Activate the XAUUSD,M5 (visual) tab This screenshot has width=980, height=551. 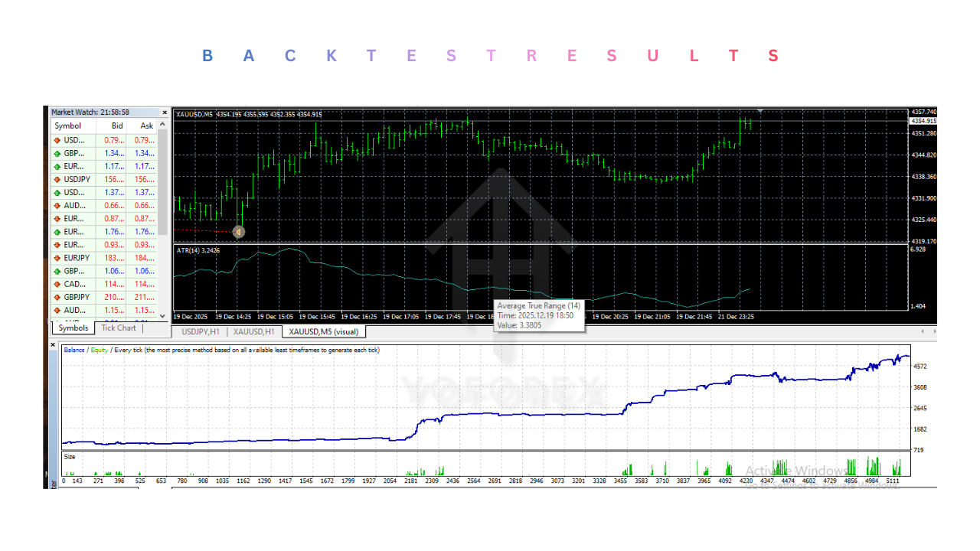pyautogui.click(x=325, y=331)
